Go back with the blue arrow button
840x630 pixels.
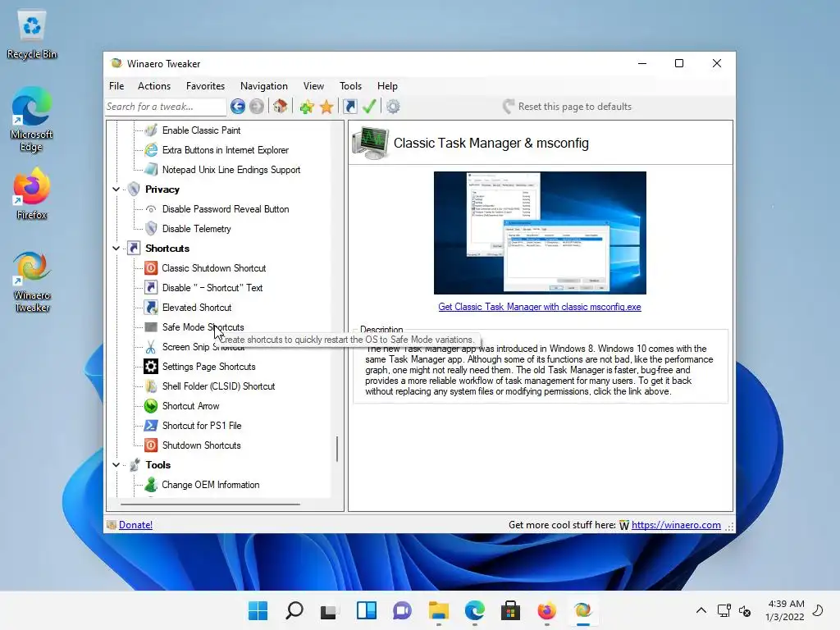238,107
